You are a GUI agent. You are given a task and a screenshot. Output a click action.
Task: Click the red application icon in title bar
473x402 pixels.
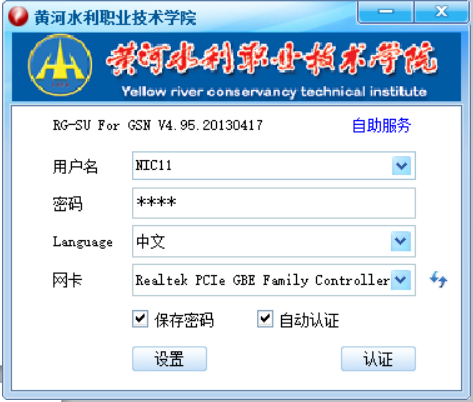pos(18,16)
